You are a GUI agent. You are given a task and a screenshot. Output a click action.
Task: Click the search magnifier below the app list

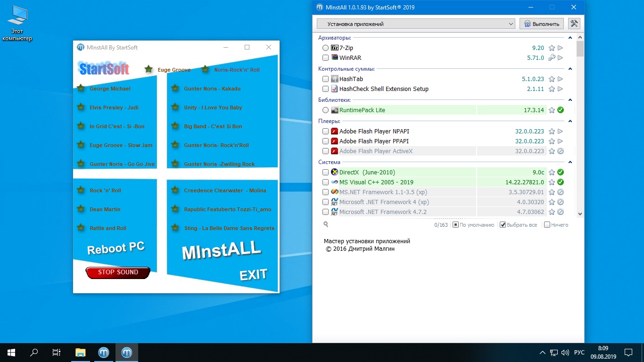pyautogui.click(x=326, y=224)
